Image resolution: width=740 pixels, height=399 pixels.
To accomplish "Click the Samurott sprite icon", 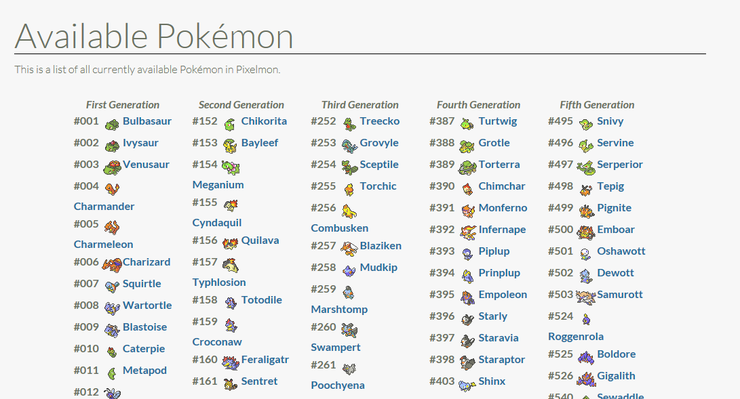I will 586,297.
